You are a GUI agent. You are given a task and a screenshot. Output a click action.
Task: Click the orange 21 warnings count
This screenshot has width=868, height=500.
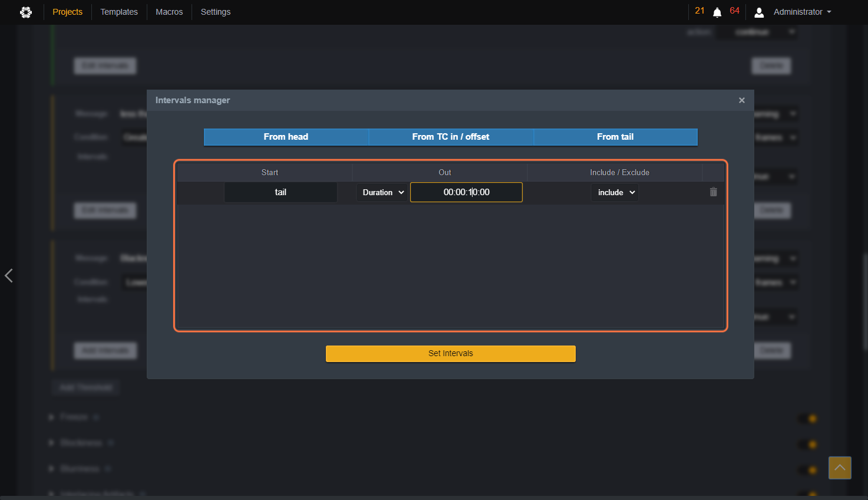(x=699, y=11)
